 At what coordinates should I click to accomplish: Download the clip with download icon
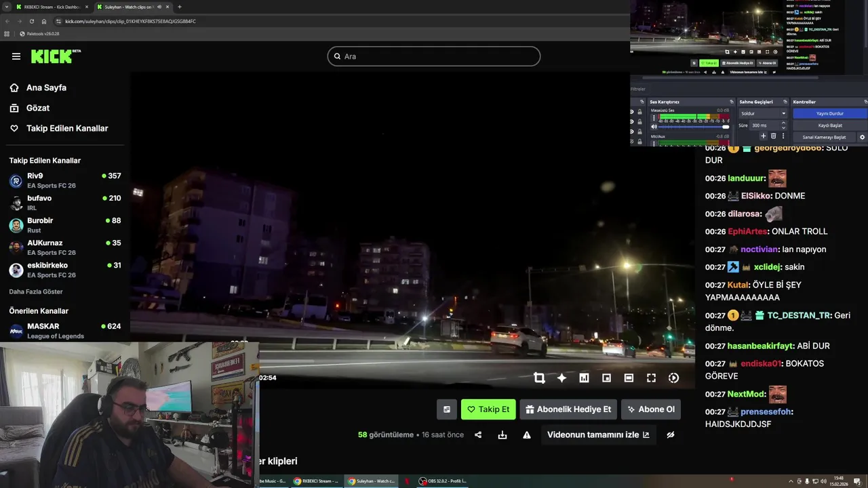[x=502, y=435]
